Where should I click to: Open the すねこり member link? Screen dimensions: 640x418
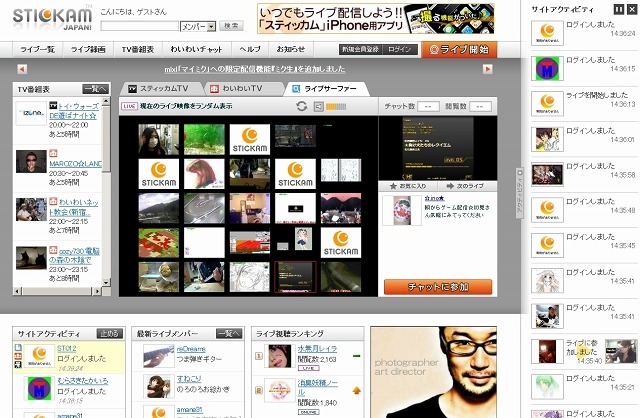189,378
